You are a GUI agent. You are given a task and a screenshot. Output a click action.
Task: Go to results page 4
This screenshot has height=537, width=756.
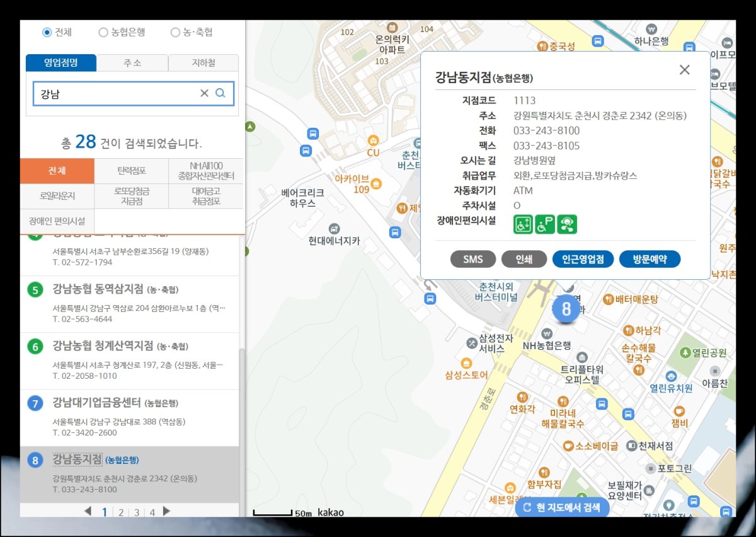tap(152, 512)
